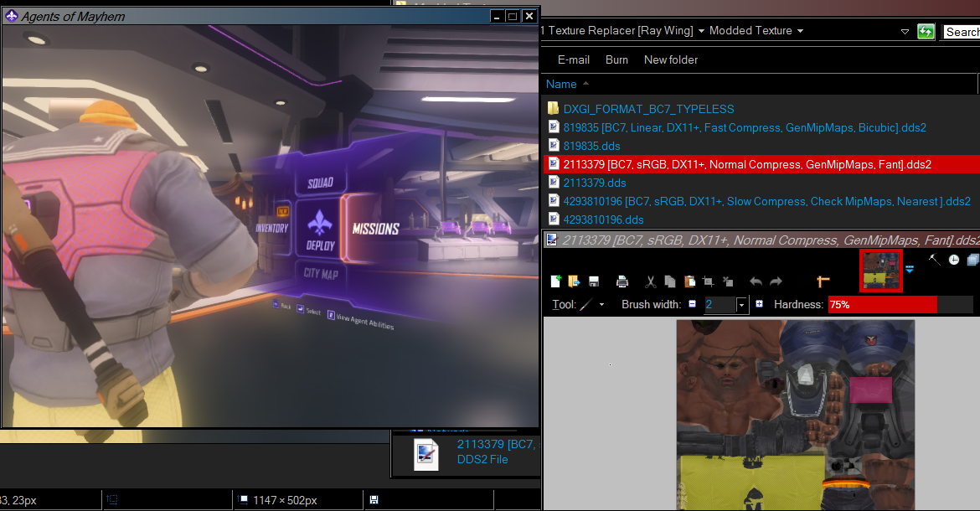
Task: Open the Tool selection dropdown
Action: [601, 305]
